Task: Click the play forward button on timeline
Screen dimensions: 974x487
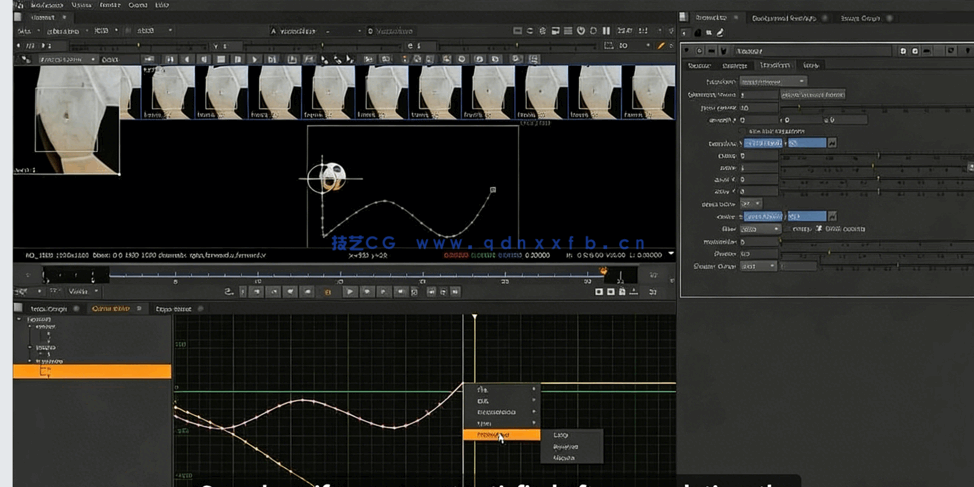Action: pos(349,292)
